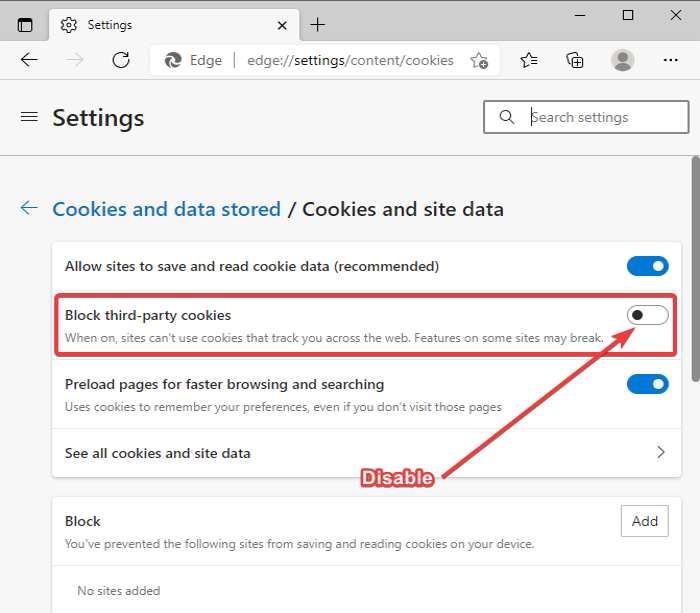Open the Settings and more ellipsis menu
This screenshot has height=613, width=700.
670,60
